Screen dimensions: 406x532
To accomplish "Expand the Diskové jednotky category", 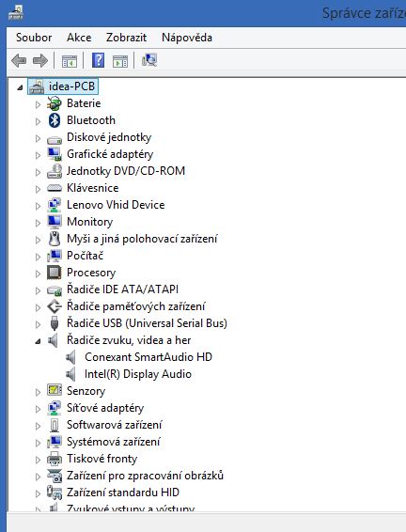I will tap(38, 138).
